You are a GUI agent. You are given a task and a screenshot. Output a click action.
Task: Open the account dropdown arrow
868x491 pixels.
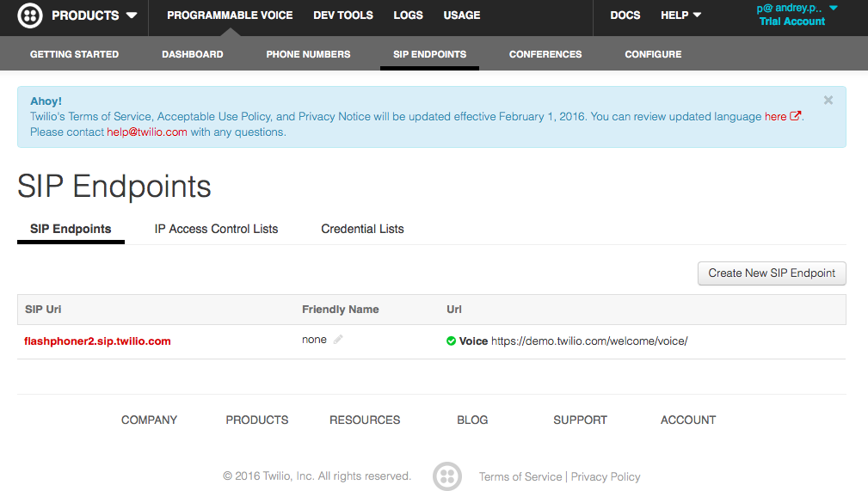pyautogui.click(x=833, y=8)
